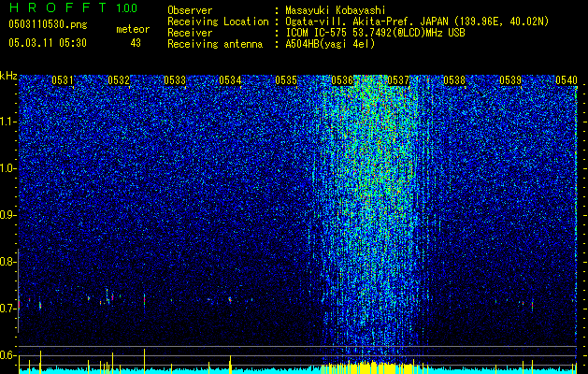Click the 0.9 frequency axis label
The height and width of the screenshot is (374, 588).
point(7,215)
